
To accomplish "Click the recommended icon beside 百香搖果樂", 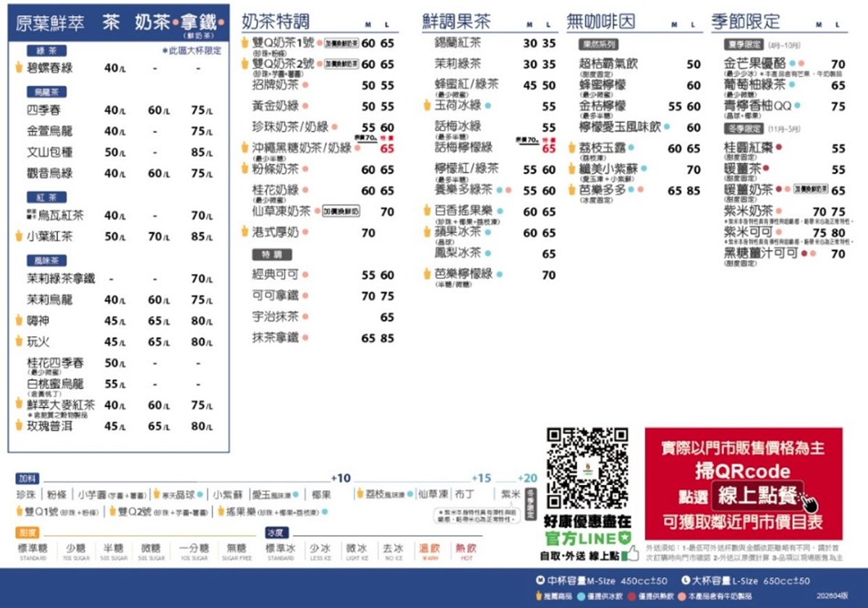I will point(427,210).
